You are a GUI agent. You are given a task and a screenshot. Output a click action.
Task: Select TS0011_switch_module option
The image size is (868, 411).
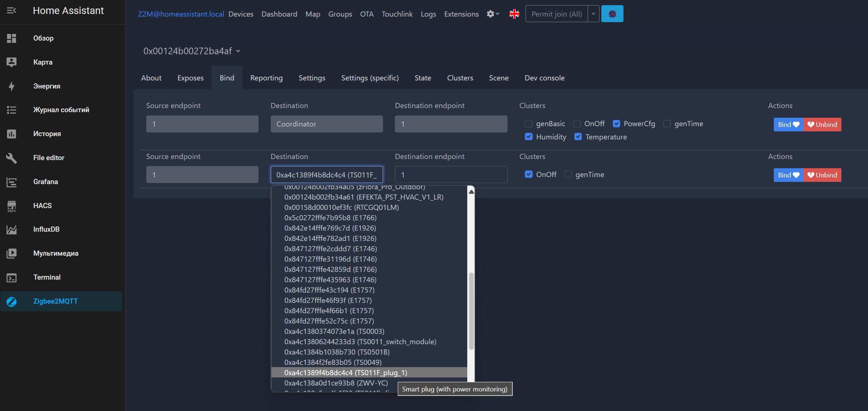(x=369, y=342)
